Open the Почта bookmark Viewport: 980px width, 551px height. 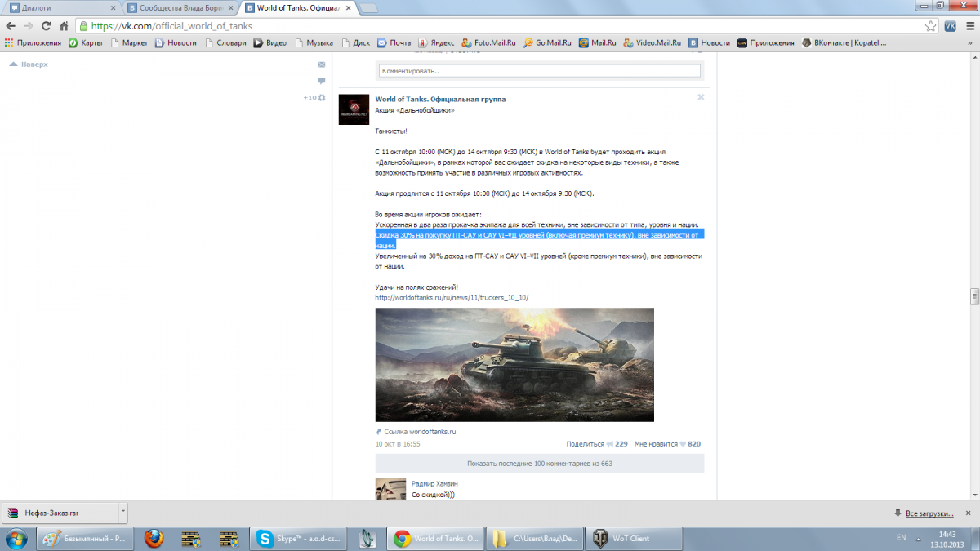[x=394, y=42]
